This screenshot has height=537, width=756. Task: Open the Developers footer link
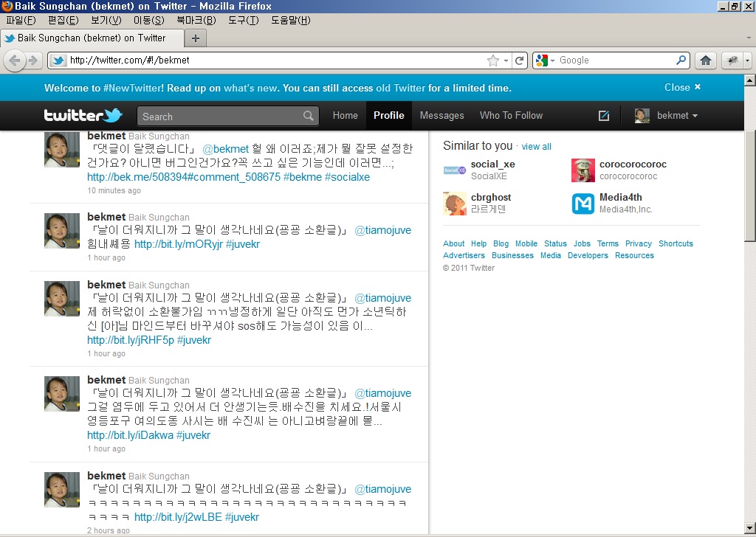click(x=588, y=255)
